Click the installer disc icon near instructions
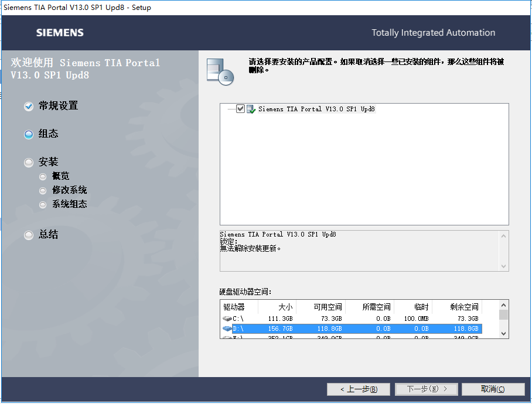Screen dimensions: 532x404 tap(220, 71)
